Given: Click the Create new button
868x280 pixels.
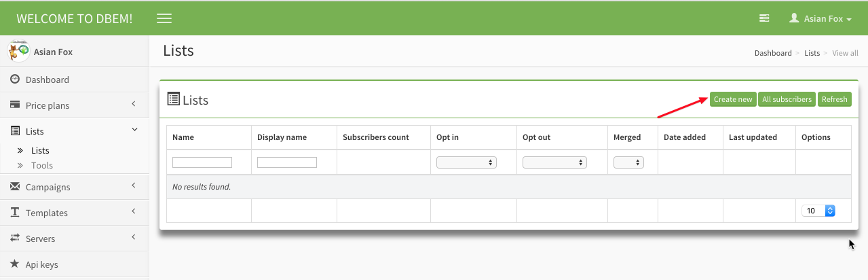Looking at the screenshot, I should [x=733, y=99].
